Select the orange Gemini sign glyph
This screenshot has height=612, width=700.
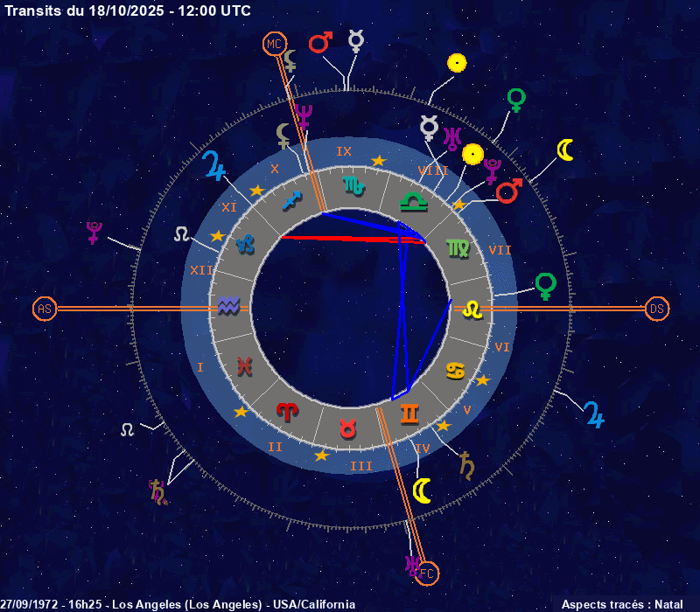click(x=409, y=413)
